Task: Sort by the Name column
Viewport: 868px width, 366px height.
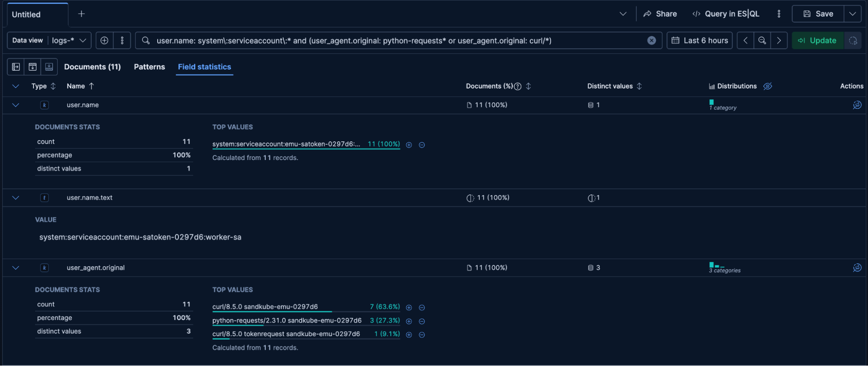Action: 80,86
